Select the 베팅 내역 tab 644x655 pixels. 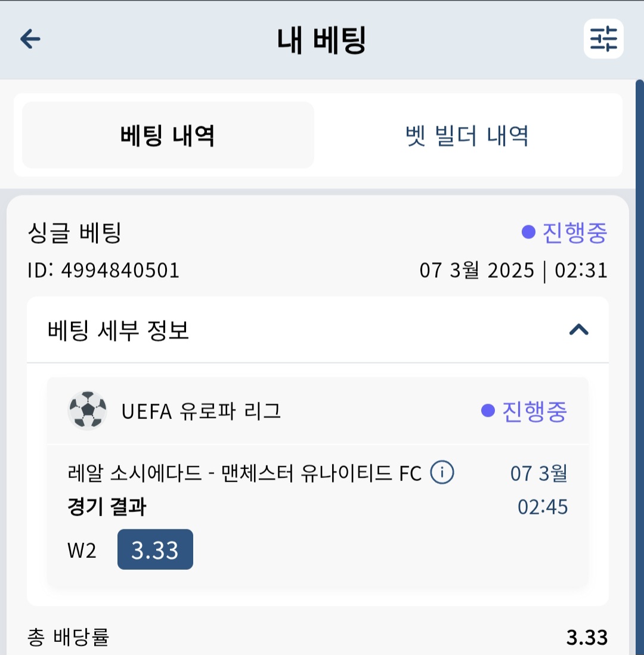pyautogui.click(x=168, y=135)
